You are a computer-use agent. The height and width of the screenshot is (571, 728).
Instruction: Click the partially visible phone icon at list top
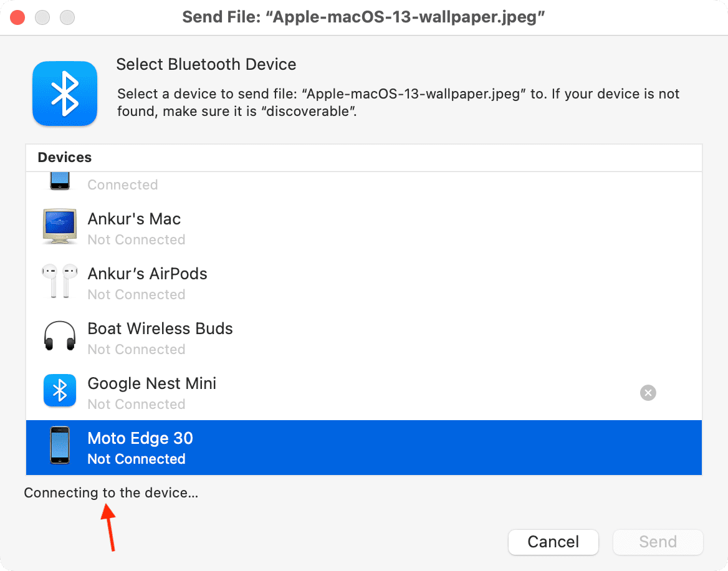coord(60,181)
